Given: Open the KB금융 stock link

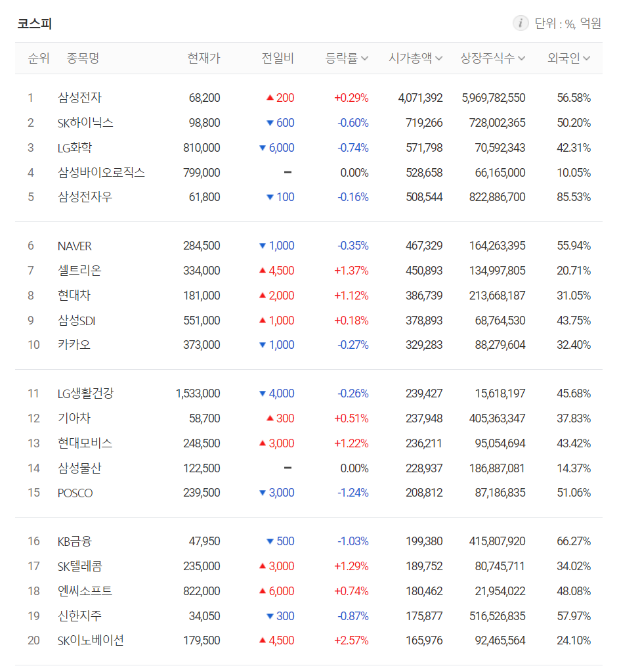Looking at the screenshot, I should [x=75, y=542].
